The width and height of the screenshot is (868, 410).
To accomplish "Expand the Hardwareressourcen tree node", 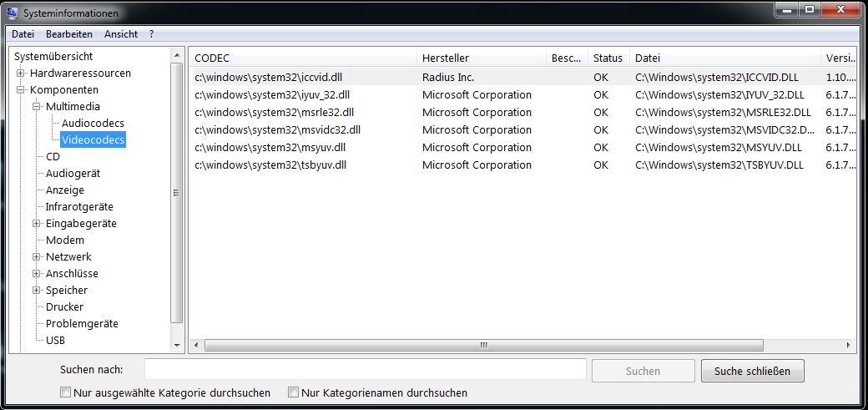I will [21, 73].
